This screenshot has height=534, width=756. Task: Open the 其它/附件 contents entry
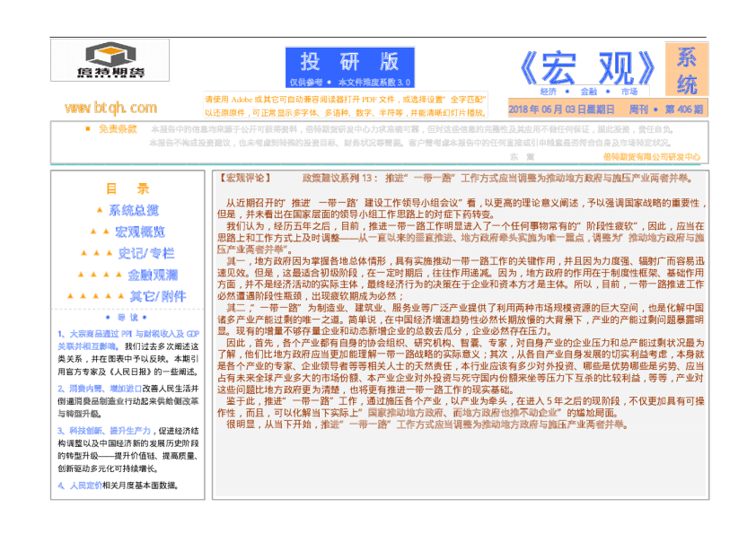click(158, 296)
